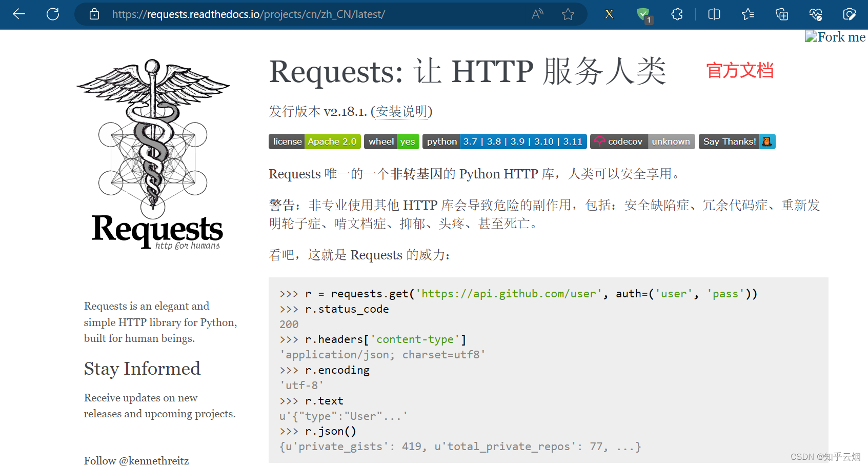
Task: Click the Stay Informed heading
Action: (142, 369)
